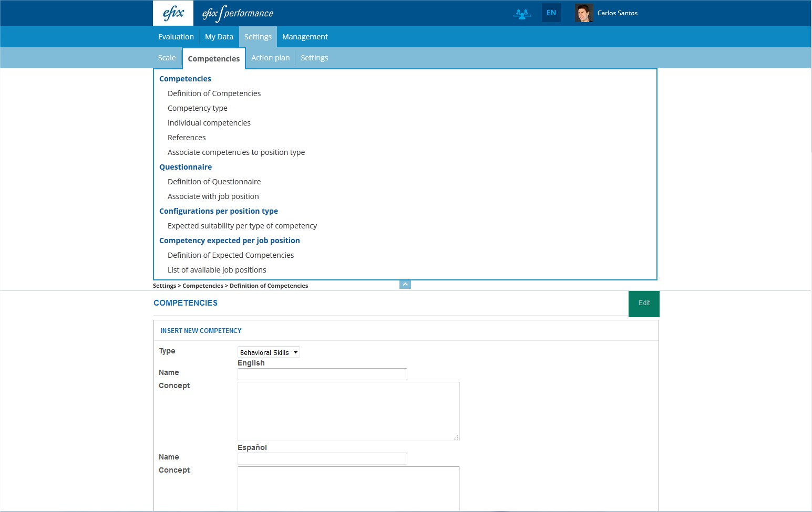
Task: Click the English Name input field
Action: pos(322,374)
